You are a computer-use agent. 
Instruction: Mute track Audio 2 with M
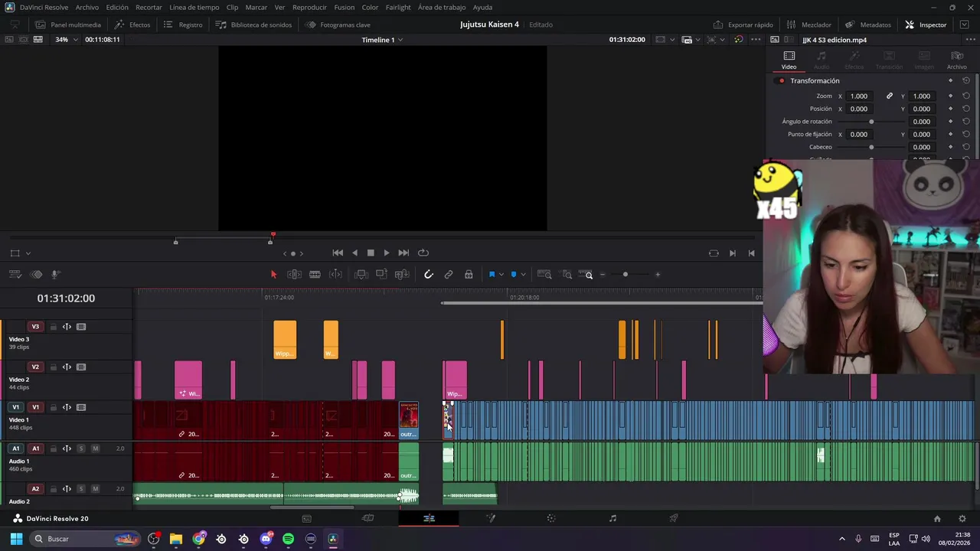click(x=95, y=489)
